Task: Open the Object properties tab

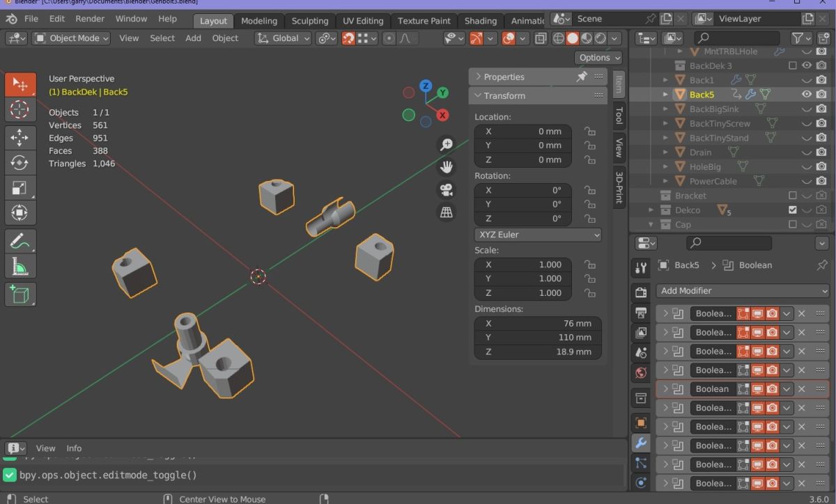Action: (642, 423)
